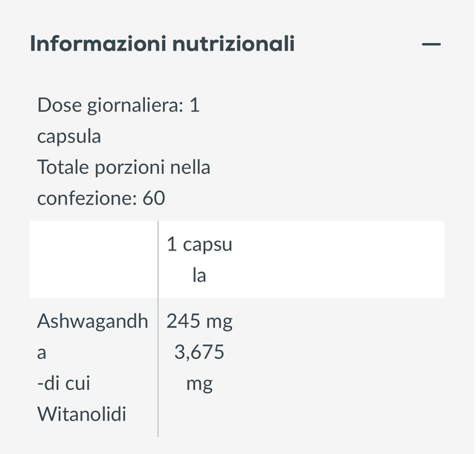476x454 pixels.
Task: Click the 'Witanolidi' label
Action: tap(82, 415)
